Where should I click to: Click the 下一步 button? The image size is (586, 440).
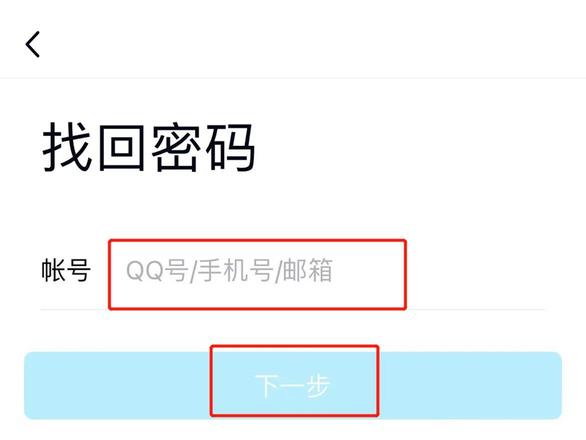293,385
